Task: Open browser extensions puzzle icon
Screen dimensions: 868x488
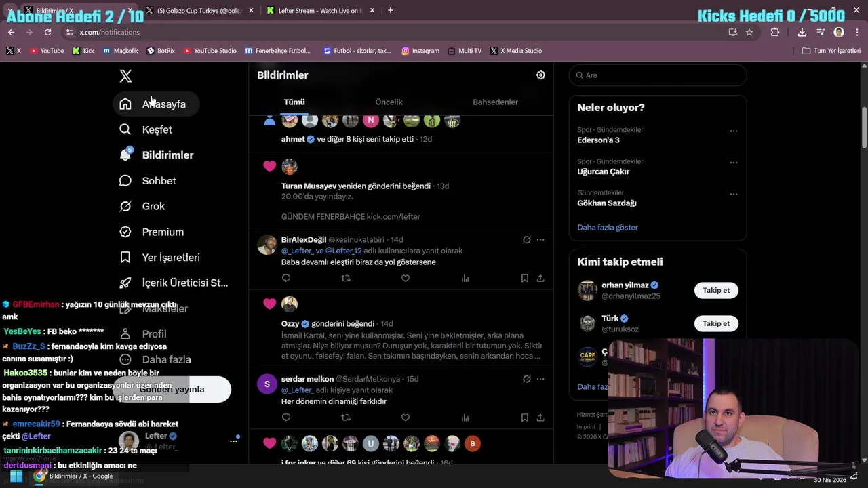Action: pos(775,32)
